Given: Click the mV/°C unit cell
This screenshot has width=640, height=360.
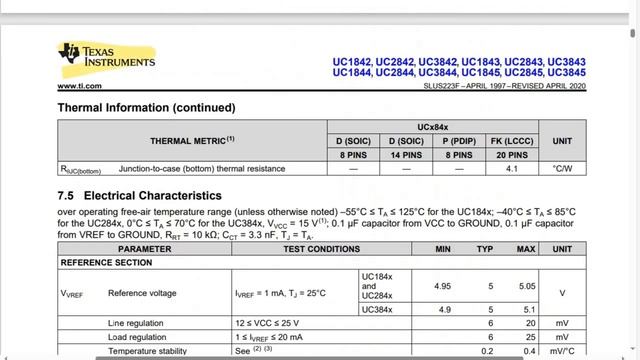Looking at the screenshot, I should [x=562, y=351].
